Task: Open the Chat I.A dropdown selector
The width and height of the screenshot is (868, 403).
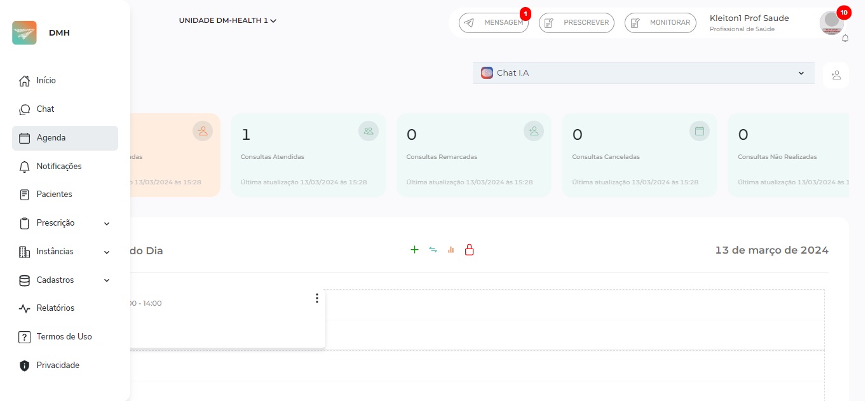Action: (x=643, y=73)
